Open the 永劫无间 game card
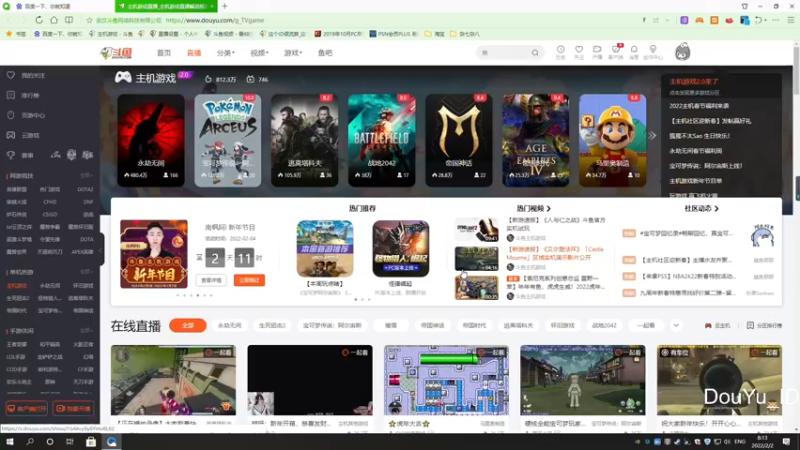The image size is (800, 450). 151,140
